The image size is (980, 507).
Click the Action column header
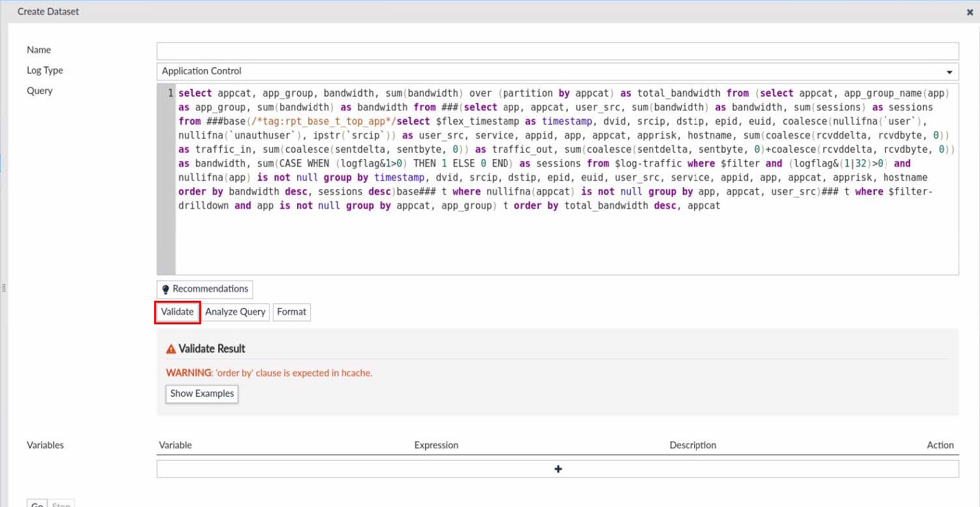click(x=940, y=445)
